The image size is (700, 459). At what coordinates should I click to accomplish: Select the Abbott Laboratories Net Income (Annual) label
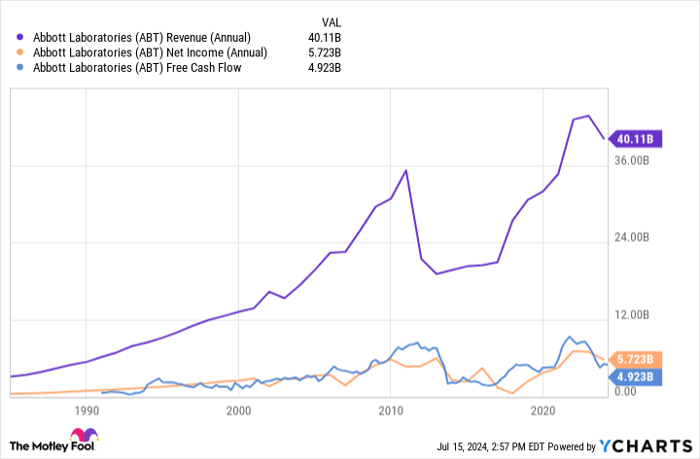pyautogui.click(x=150, y=53)
